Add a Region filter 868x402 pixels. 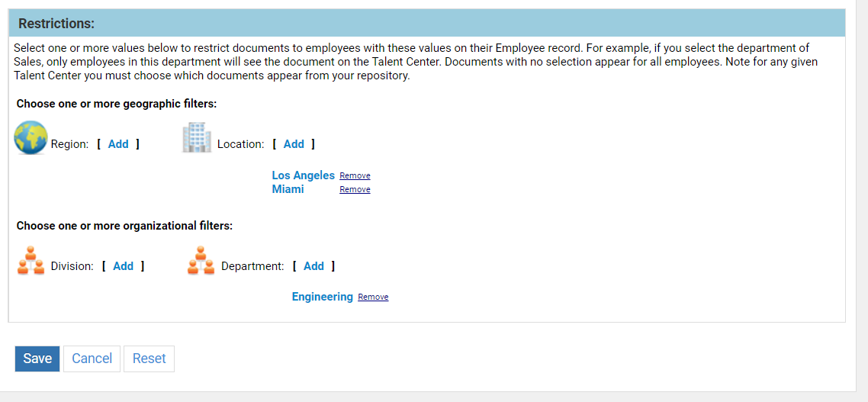tap(118, 144)
